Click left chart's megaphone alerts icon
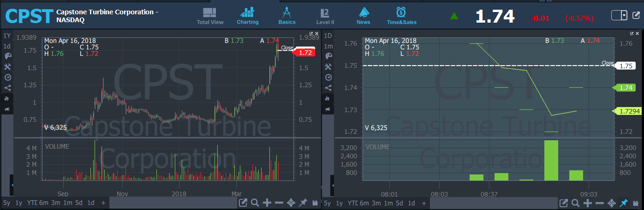The height and width of the screenshot is (210, 644). [x=7, y=109]
